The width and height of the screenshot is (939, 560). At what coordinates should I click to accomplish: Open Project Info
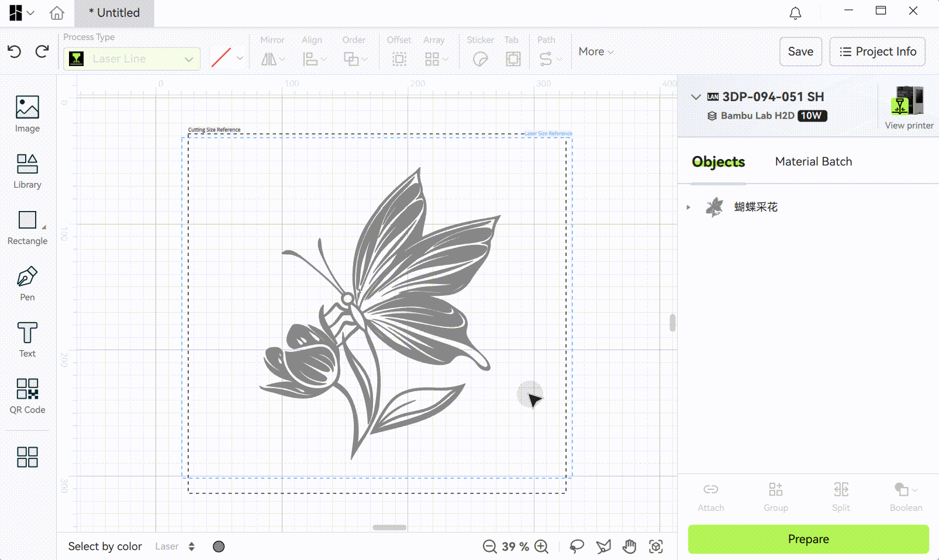click(877, 51)
